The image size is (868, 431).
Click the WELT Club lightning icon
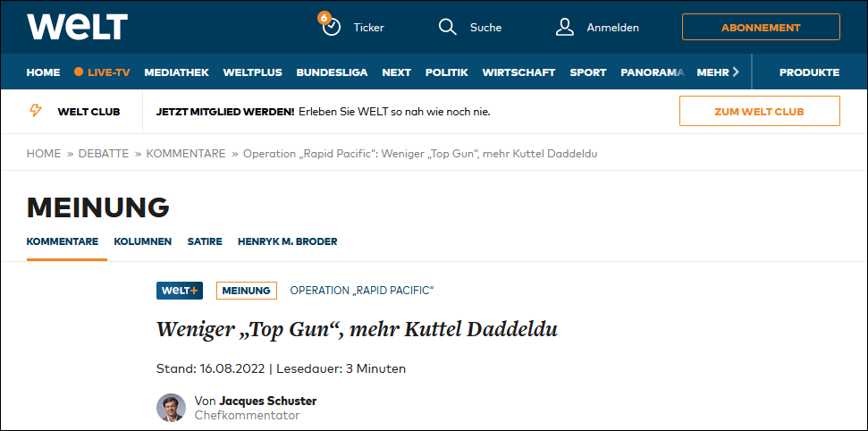[x=36, y=111]
